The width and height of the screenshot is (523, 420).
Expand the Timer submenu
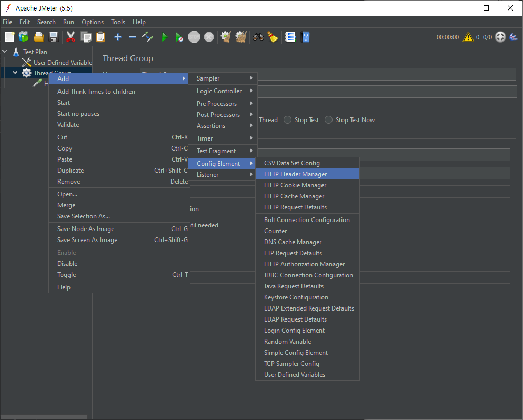click(223, 138)
